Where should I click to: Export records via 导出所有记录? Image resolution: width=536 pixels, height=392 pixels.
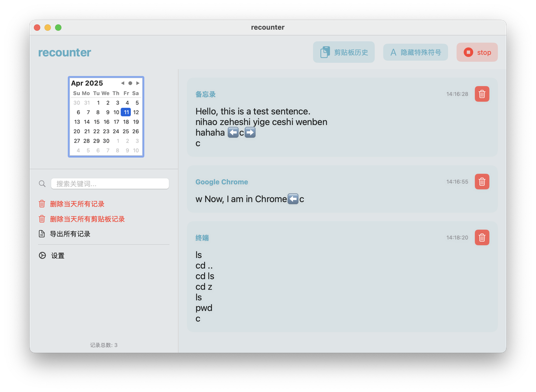[x=70, y=234]
